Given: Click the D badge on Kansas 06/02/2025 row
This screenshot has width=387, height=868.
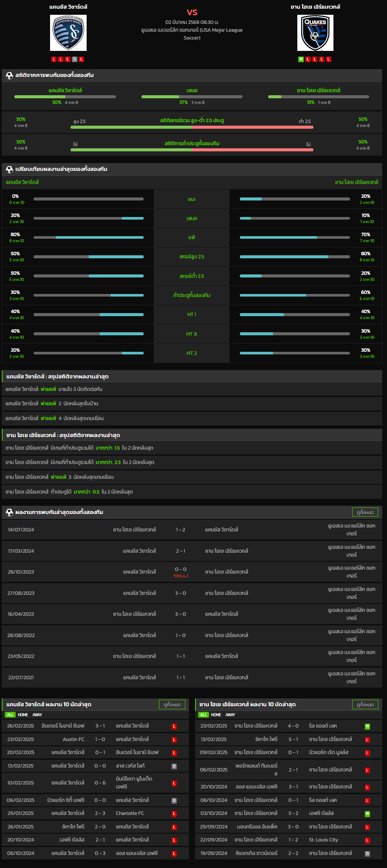Looking at the screenshot, I should pos(174,801).
